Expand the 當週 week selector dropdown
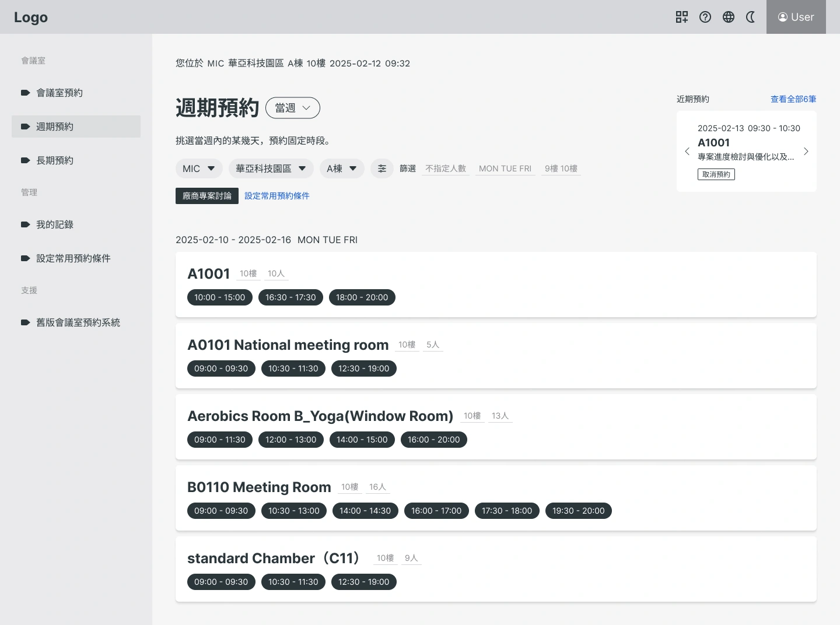This screenshot has width=840, height=625. 293,108
